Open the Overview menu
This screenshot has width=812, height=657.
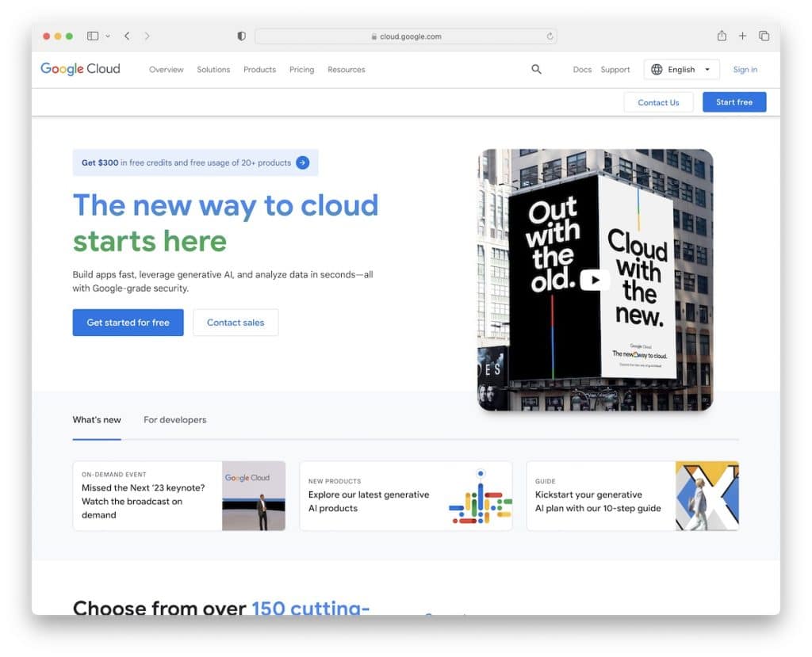click(167, 70)
